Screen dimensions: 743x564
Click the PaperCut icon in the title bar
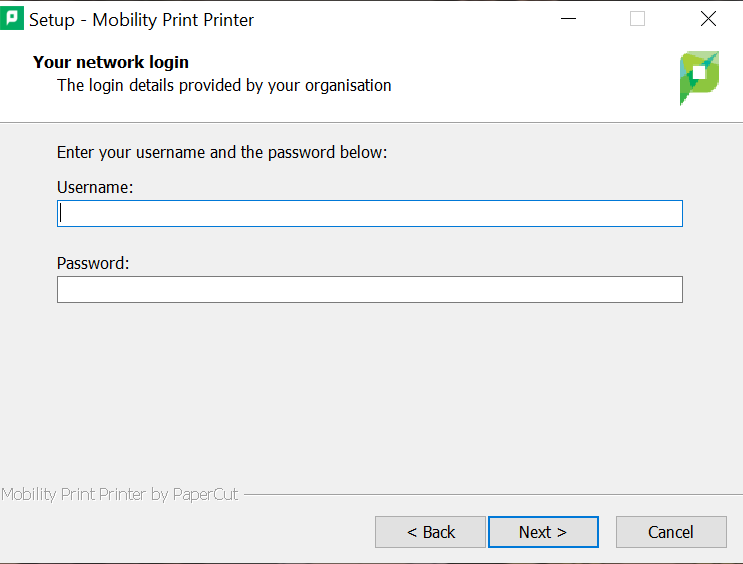coord(13,19)
